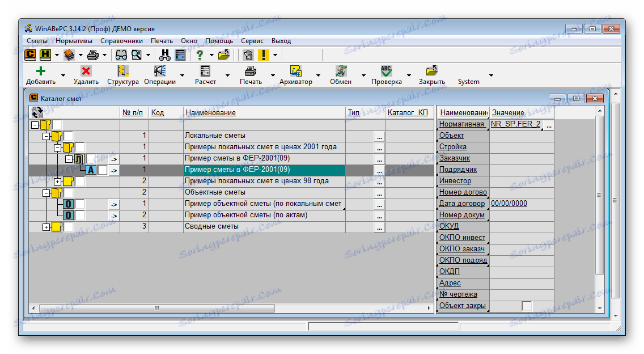
Task: Click the magnifier document search icon
Action: tap(137, 54)
